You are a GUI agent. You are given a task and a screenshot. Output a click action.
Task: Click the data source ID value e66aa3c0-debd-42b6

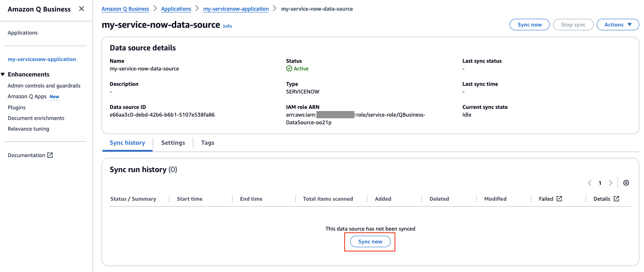162,115
